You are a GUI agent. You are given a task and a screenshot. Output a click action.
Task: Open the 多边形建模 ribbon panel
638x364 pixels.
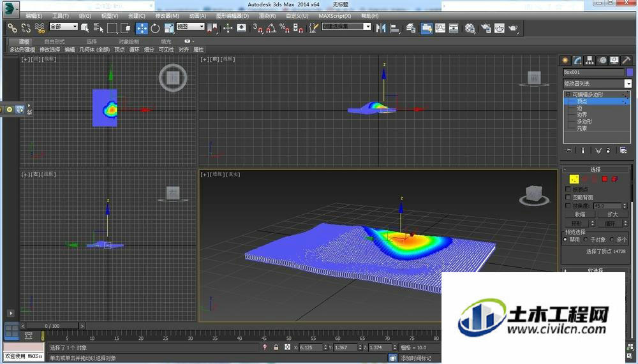22,50
